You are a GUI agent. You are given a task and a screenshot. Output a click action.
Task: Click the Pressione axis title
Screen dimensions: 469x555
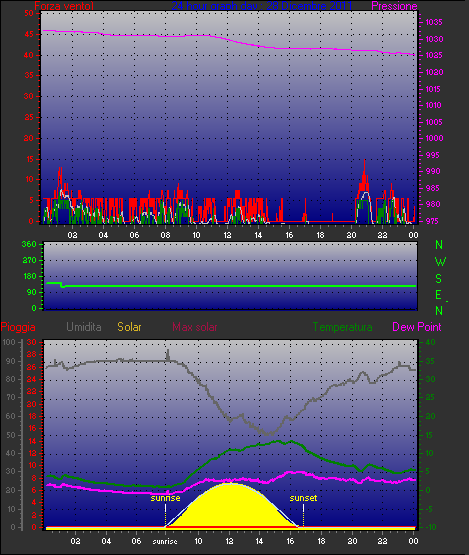pyautogui.click(x=394, y=6)
